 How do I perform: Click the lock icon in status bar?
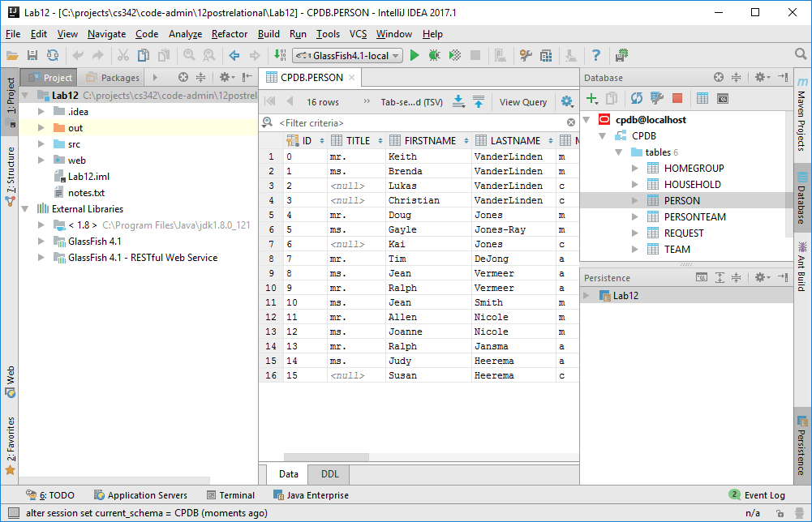[x=780, y=513]
